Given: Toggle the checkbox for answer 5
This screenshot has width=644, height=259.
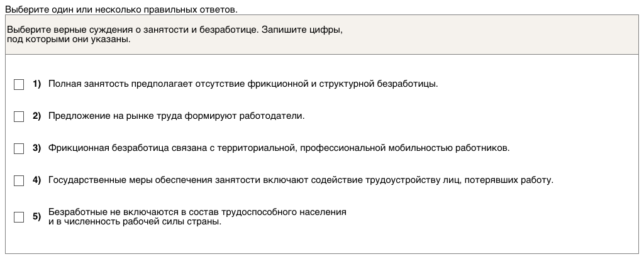Looking at the screenshot, I should 19,218.
